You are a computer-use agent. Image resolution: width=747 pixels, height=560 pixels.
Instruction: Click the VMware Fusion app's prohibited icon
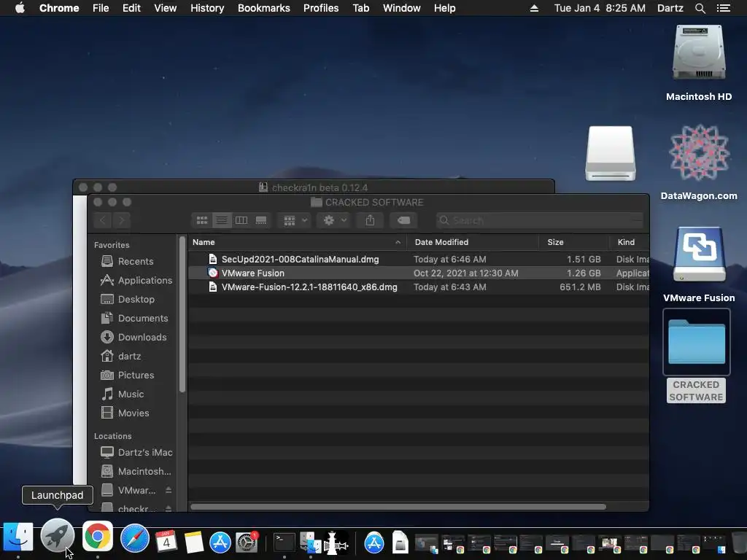213,273
